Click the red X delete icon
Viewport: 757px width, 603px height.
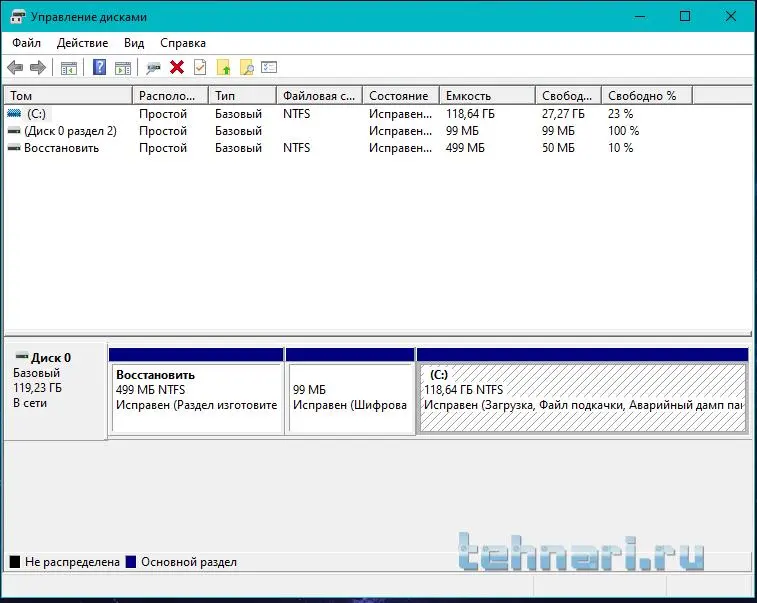pos(177,68)
